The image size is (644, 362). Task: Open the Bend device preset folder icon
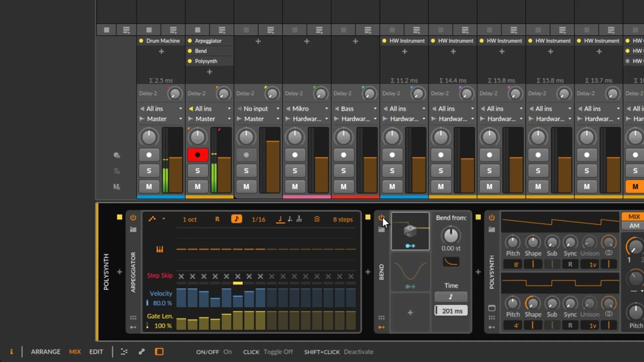pos(381,229)
